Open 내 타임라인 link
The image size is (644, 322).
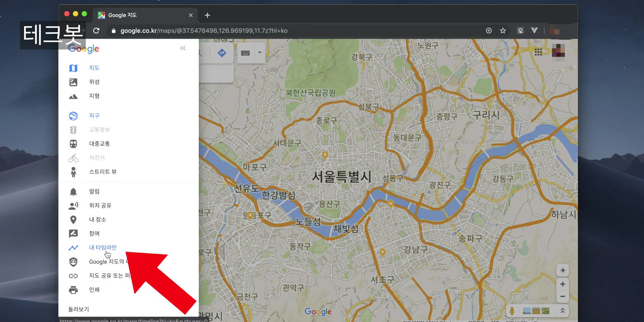(103, 248)
